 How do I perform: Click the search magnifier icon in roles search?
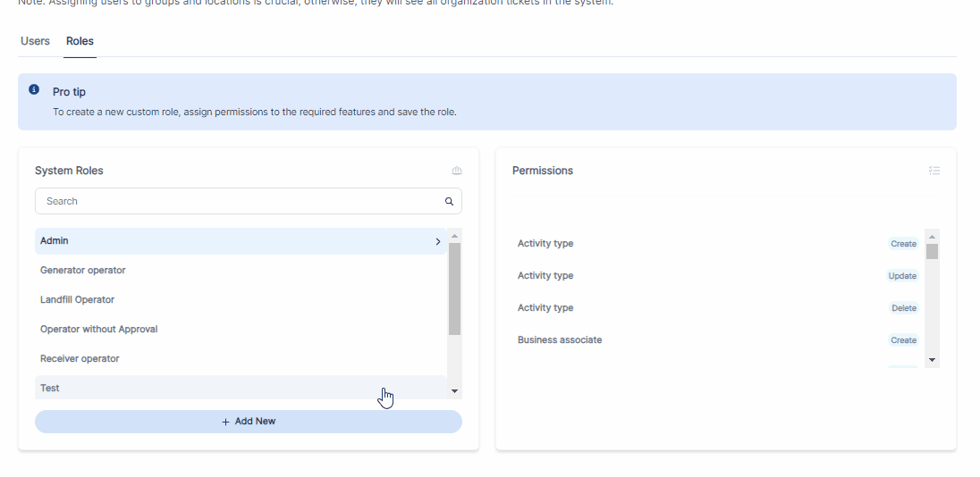click(449, 201)
